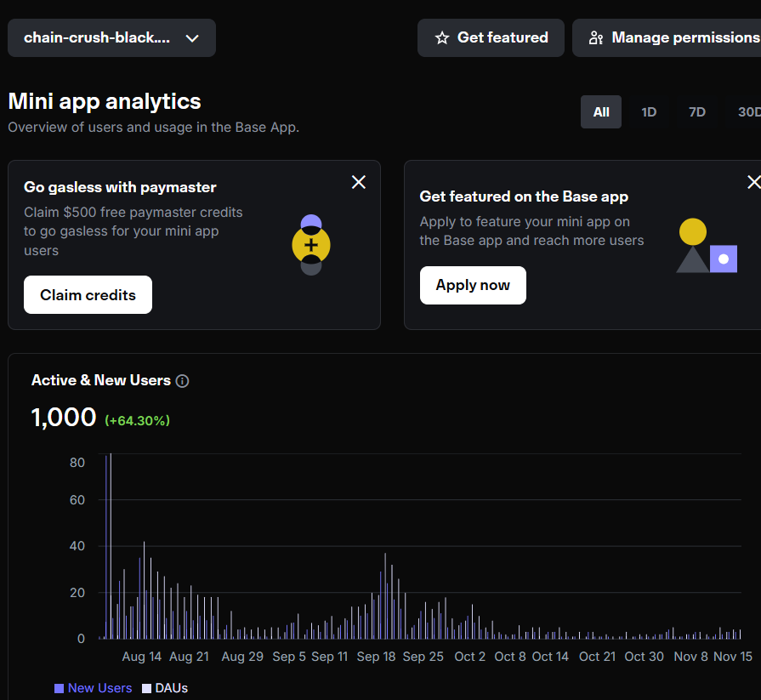The image size is (761, 700).
Task: Close the Get featured on the Base app card
Action: pos(754,182)
